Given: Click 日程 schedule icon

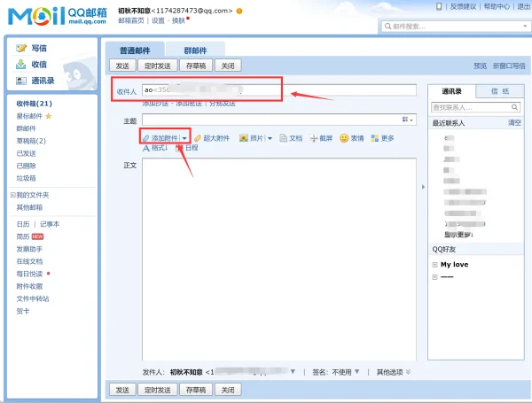Looking at the screenshot, I should 180,148.
